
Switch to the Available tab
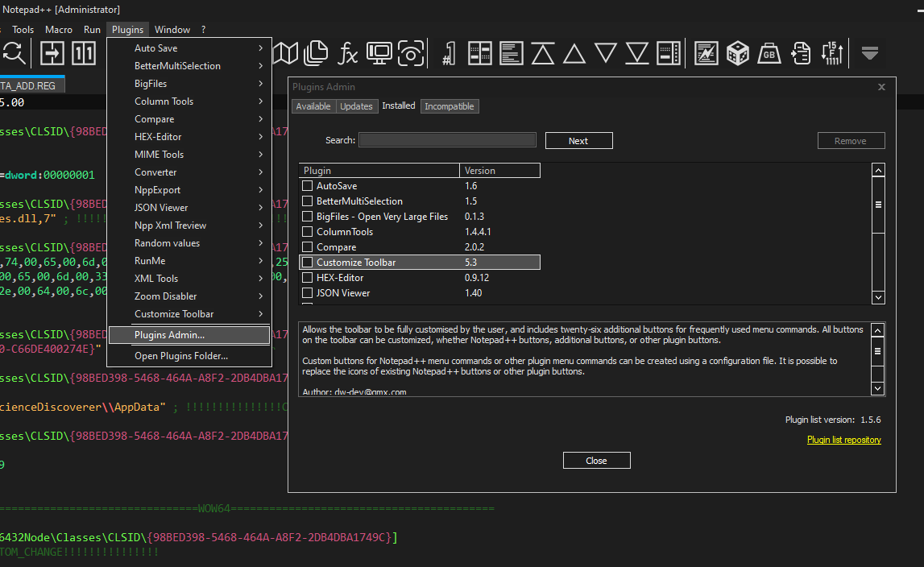[313, 106]
